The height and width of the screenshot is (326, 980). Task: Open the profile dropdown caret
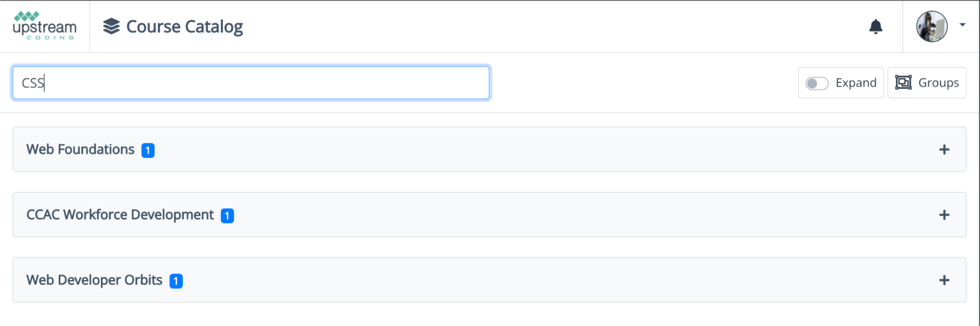(962, 25)
